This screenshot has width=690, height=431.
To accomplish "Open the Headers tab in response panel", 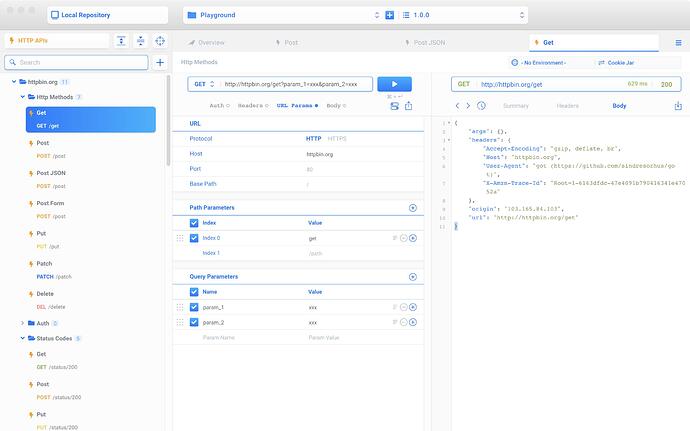I will [567, 105].
